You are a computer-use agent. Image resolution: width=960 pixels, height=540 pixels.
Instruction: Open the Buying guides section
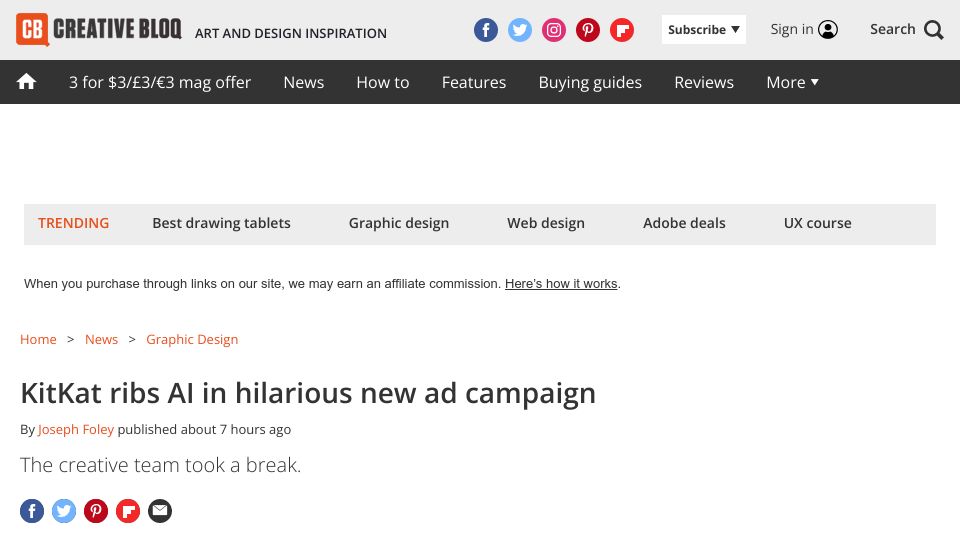590,82
